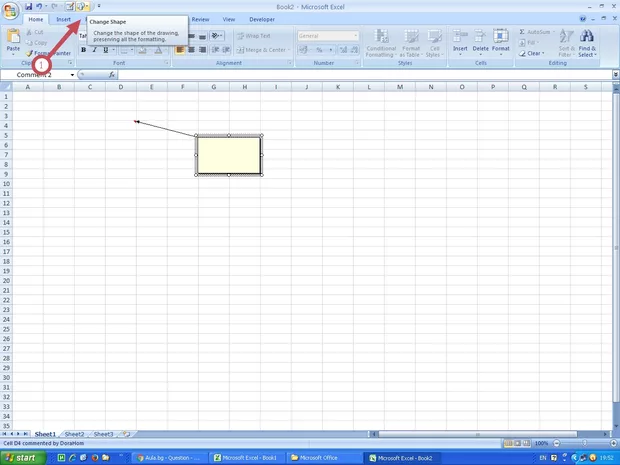The image size is (620, 465).
Task: Open Format as Table gallery
Action: (411, 43)
